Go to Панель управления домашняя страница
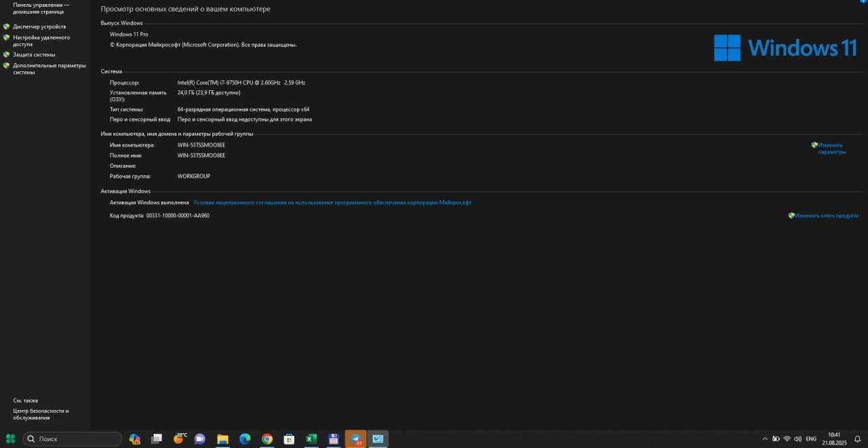The image size is (868, 448). (41, 8)
